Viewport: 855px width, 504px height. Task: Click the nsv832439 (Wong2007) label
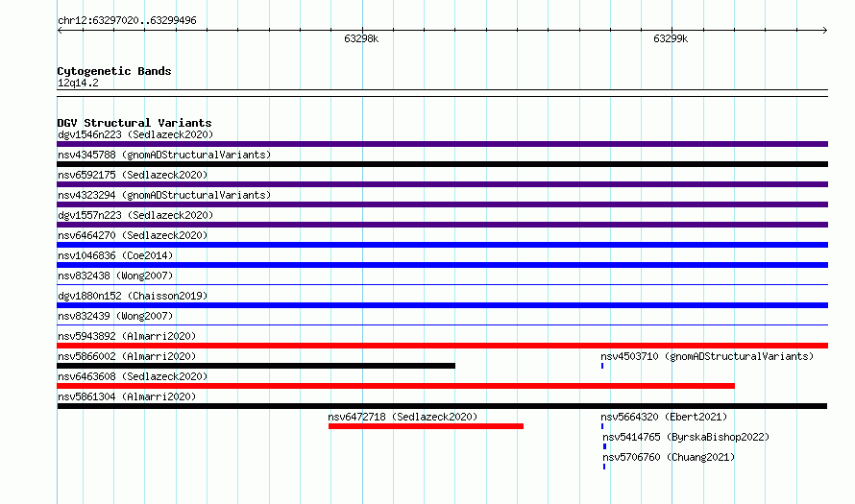pos(115,316)
